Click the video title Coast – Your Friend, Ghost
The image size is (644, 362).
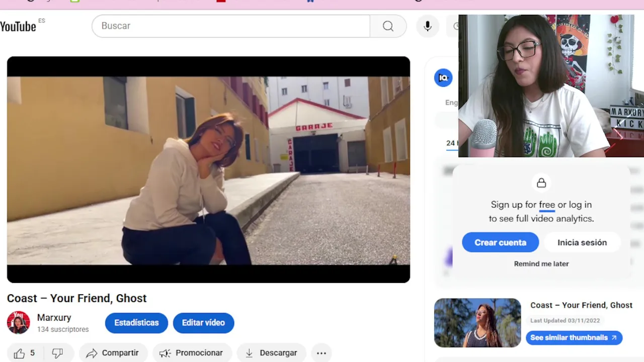77,298
